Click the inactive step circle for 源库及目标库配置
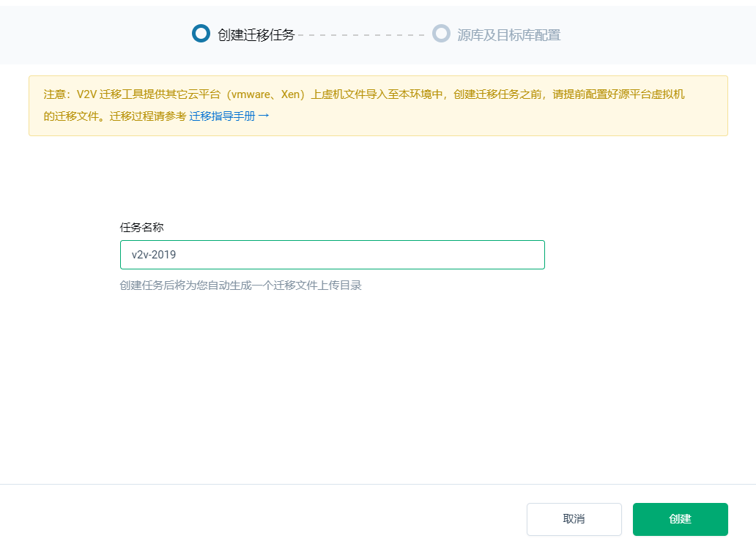Viewport: 756px width, 552px height. [x=441, y=34]
